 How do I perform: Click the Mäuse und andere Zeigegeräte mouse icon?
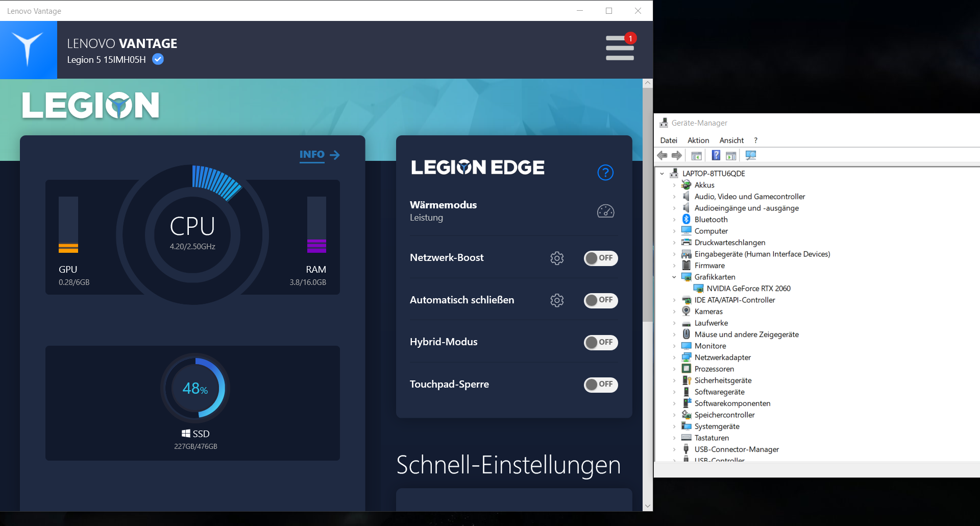tap(687, 334)
